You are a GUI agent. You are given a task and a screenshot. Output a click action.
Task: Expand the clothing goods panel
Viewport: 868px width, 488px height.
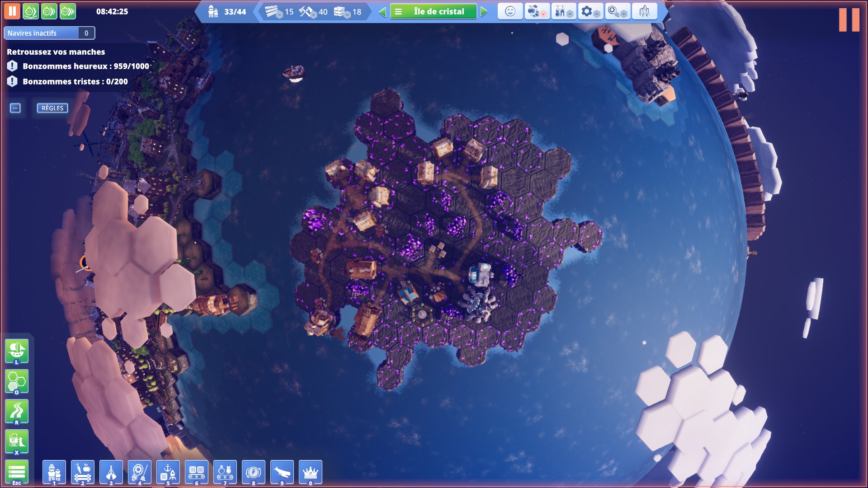[563, 11]
